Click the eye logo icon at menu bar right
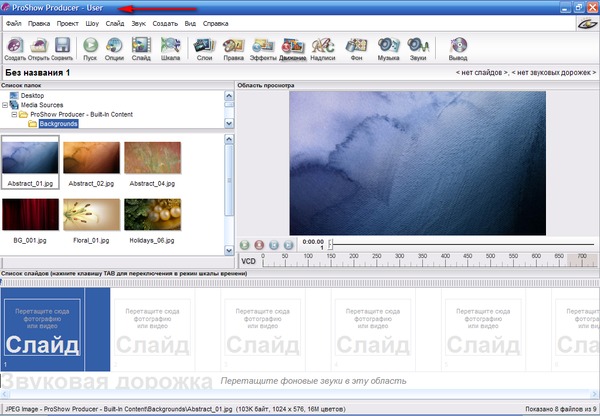Image resolution: width=600 pixels, height=416 pixels. [x=587, y=24]
